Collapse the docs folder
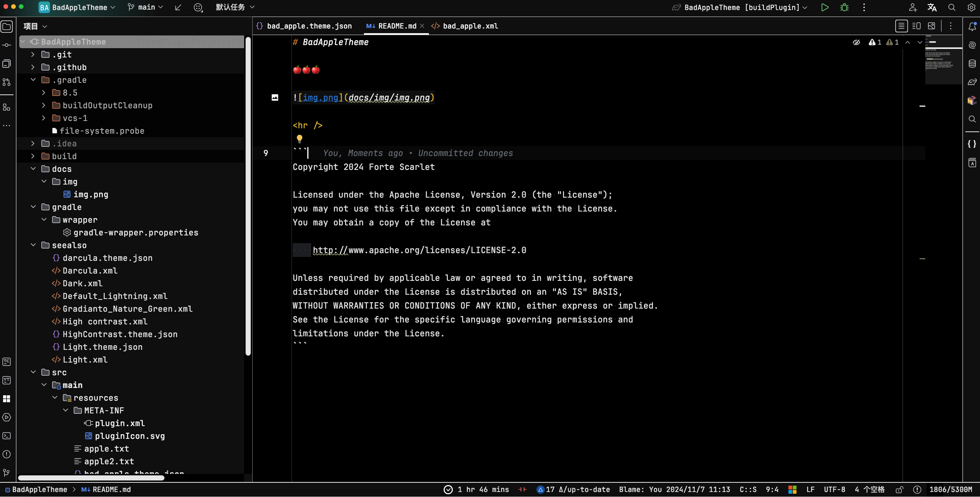The height and width of the screenshot is (497, 980). tap(33, 169)
